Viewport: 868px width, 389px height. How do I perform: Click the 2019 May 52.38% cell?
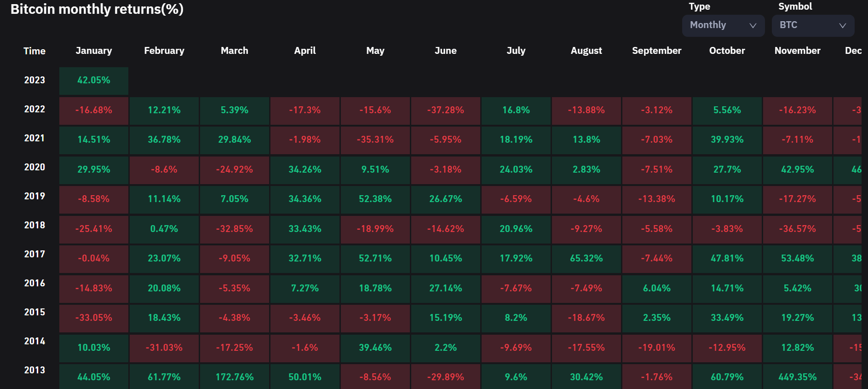click(x=375, y=199)
